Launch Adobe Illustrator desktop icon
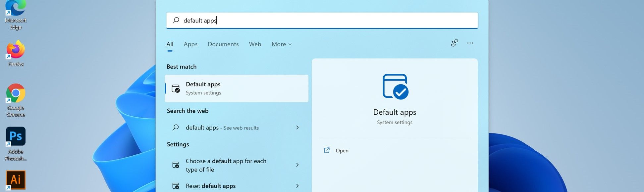Image resolution: width=644 pixels, height=192 pixels. tap(16, 180)
